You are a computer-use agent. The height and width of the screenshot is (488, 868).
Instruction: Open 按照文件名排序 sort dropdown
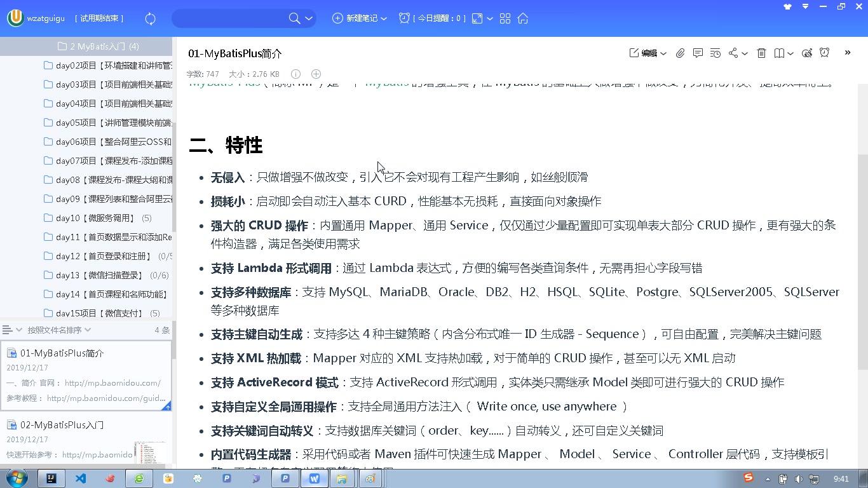click(x=59, y=330)
